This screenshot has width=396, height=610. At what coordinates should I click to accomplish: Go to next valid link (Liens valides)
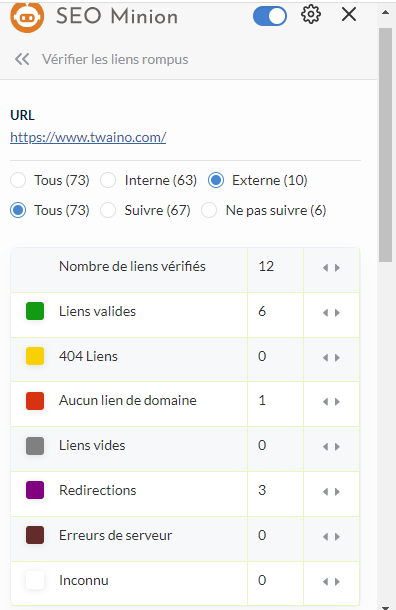click(337, 313)
